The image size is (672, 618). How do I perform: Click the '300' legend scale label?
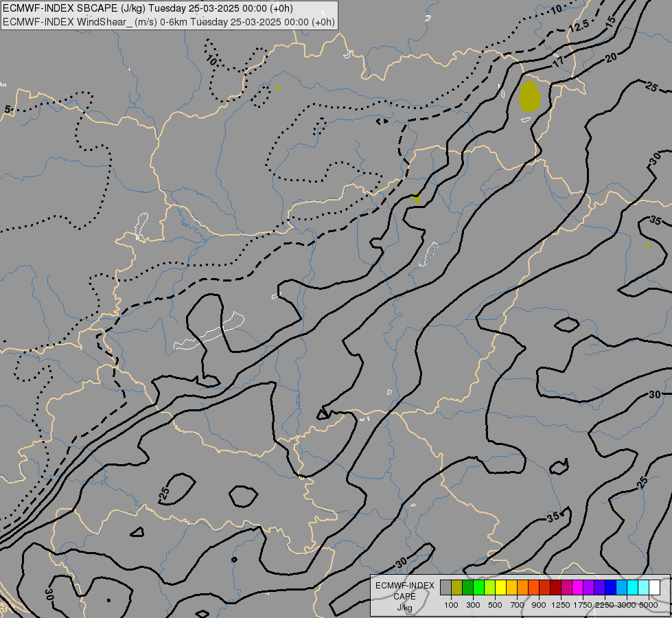[473, 605]
